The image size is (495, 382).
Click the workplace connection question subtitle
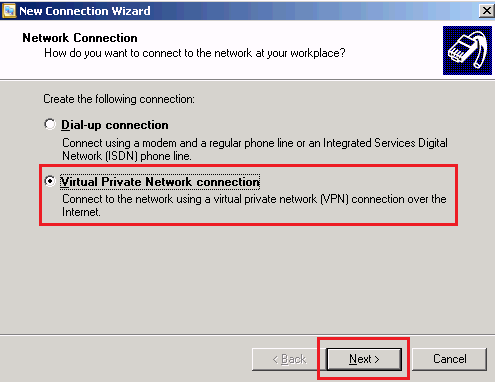point(195,53)
